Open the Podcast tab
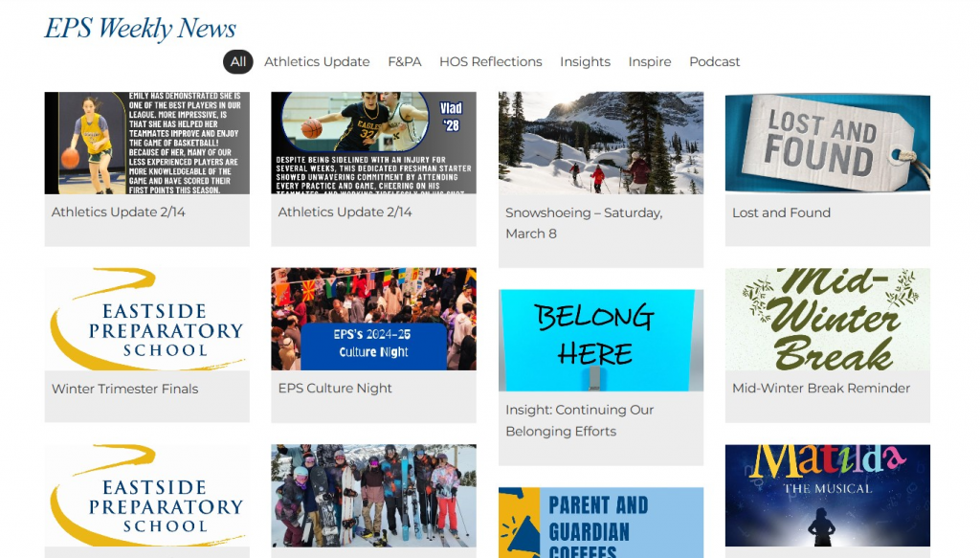980x558 pixels. click(x=714, y=62)
